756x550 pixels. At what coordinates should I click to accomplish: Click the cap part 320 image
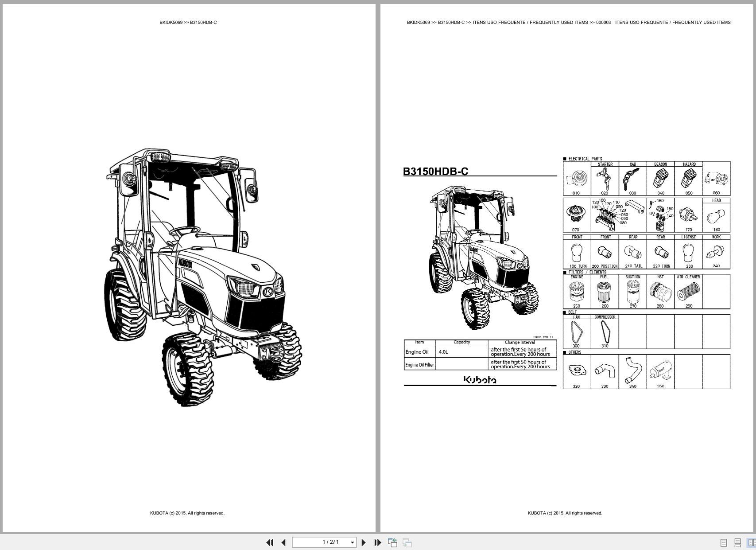577,370
